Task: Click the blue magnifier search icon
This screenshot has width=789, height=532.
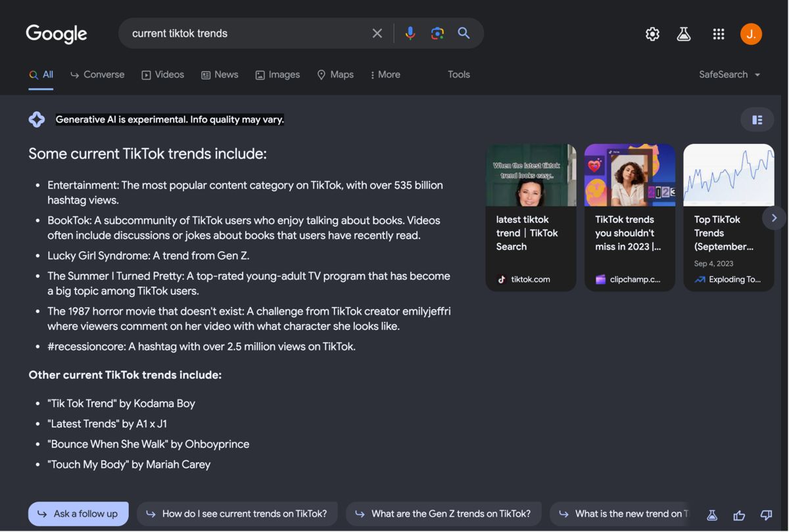Action: 464,34
